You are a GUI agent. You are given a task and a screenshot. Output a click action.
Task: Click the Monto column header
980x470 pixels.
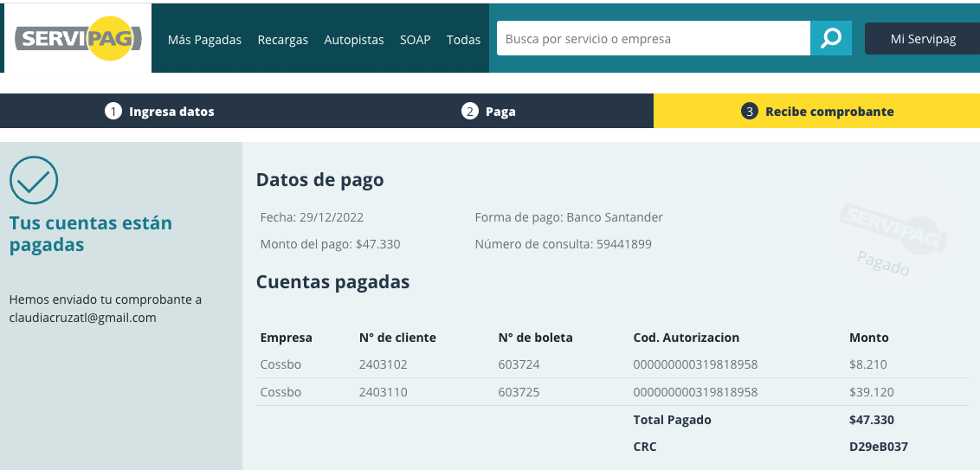point(868,338)
